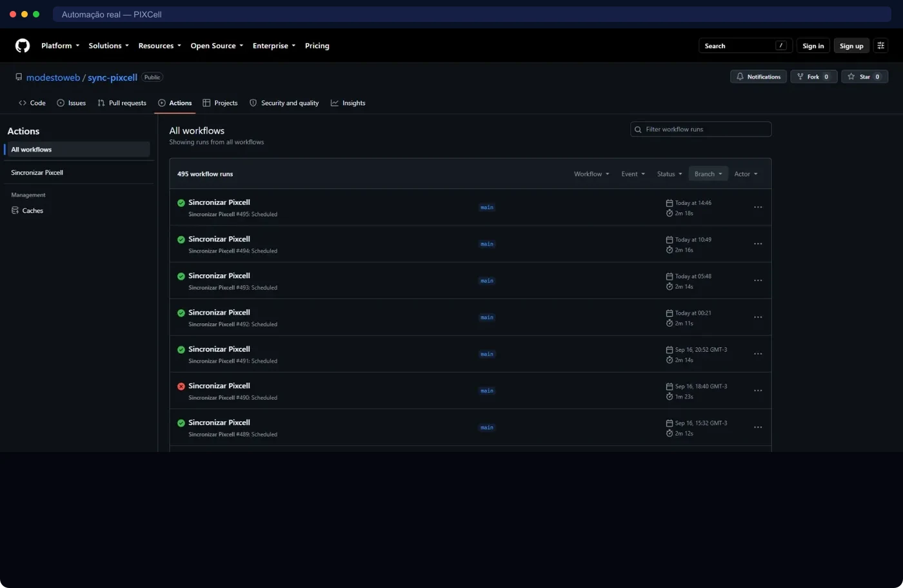903x588 pixels.
Task: Open the three-dot menu for failed run #490
Action: pyautogui.click(x=758, y=391)
